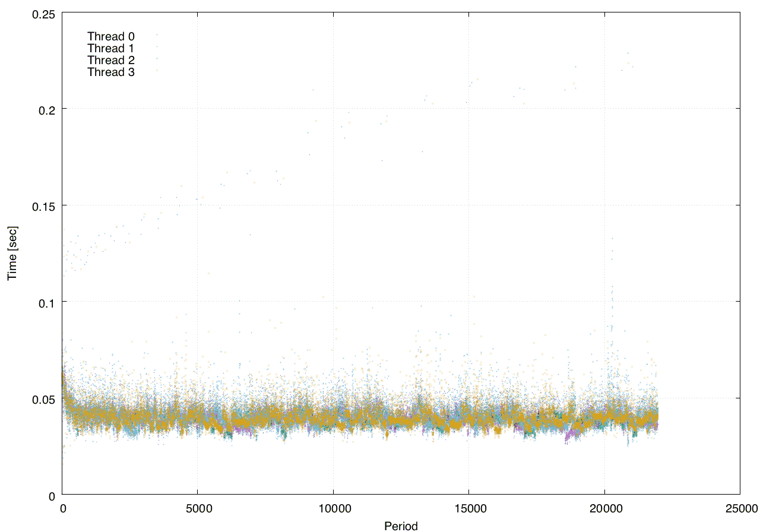Toggle the Thread 0 legend entry
Image resolution: width=760 pixels, height=532 pixels.
[111, 37]
